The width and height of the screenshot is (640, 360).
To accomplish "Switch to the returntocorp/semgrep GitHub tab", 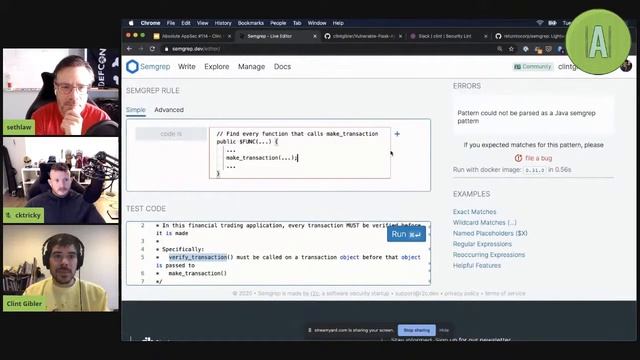I will 531,36.
